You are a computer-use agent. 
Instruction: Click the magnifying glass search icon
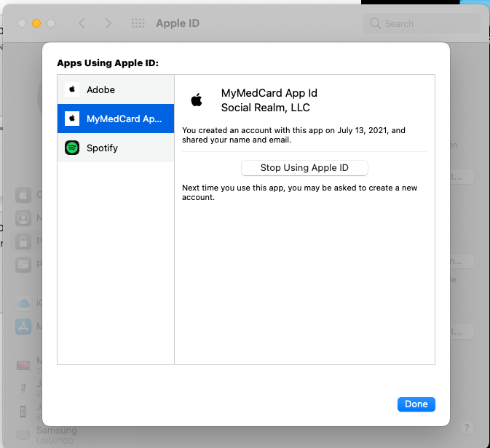pyautogui.click(x=376, y=23)
